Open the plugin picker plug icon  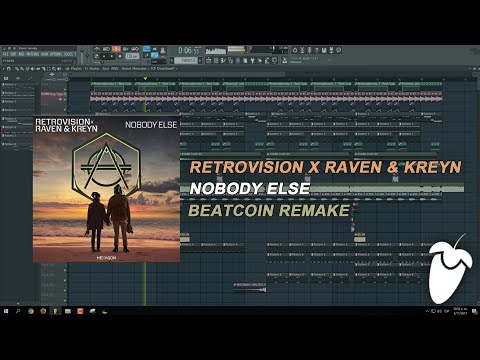point(252,60)
